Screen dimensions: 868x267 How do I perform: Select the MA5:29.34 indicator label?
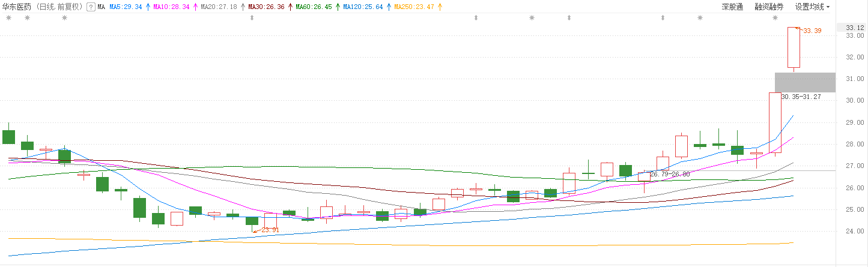[x=126, y=7]
